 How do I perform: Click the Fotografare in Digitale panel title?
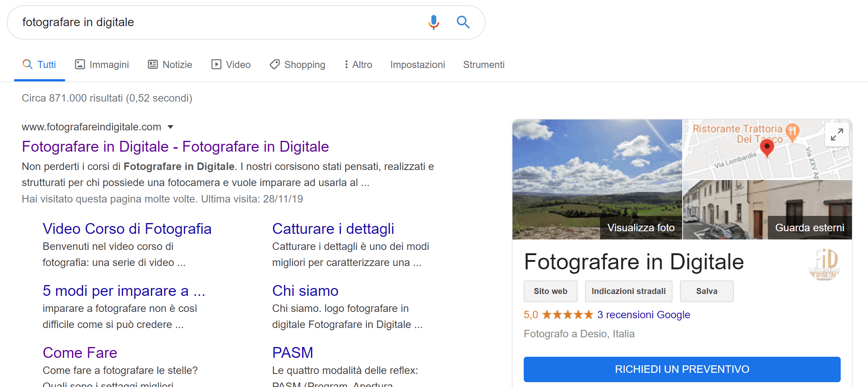coord(634,262)
